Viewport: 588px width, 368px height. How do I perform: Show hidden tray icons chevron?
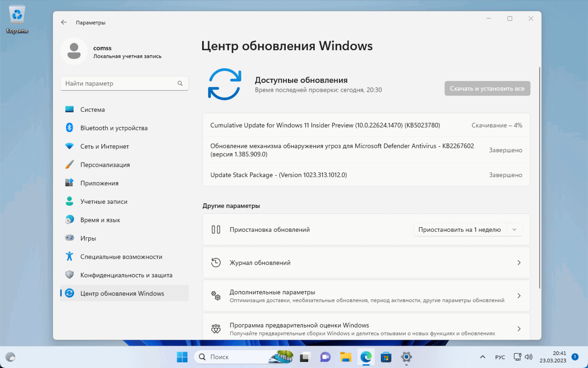[482, 357]
